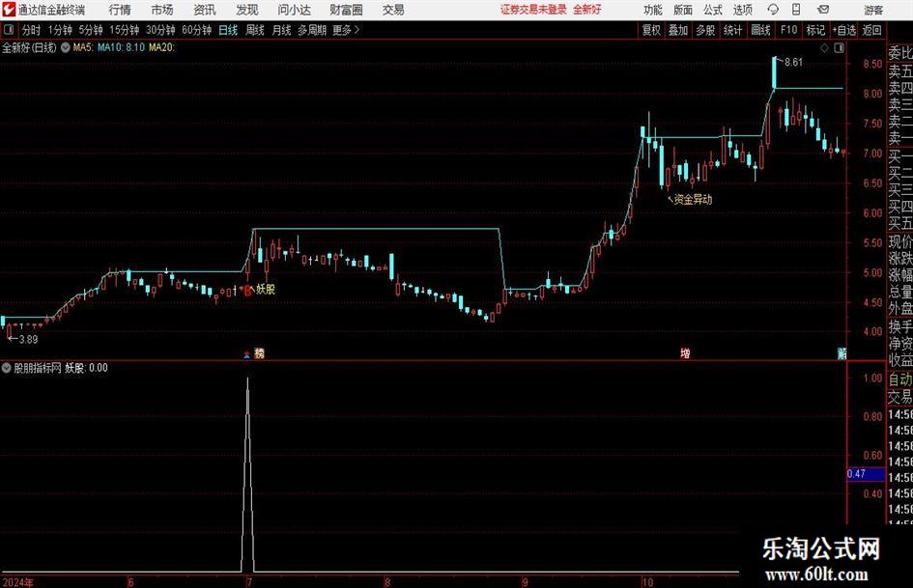Switch to the 5分钟 period tab
This screenshot has height=588, width=913.
coord(91,30)
